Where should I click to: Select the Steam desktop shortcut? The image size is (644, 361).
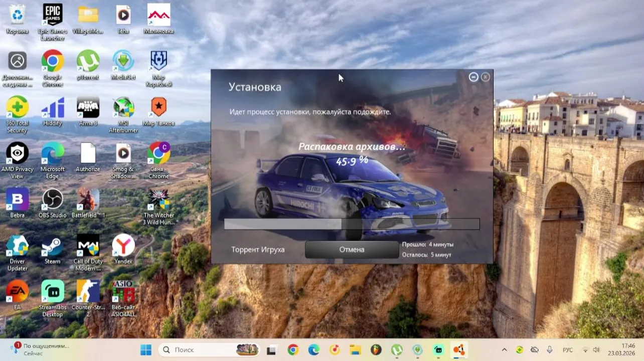(53, 250)
